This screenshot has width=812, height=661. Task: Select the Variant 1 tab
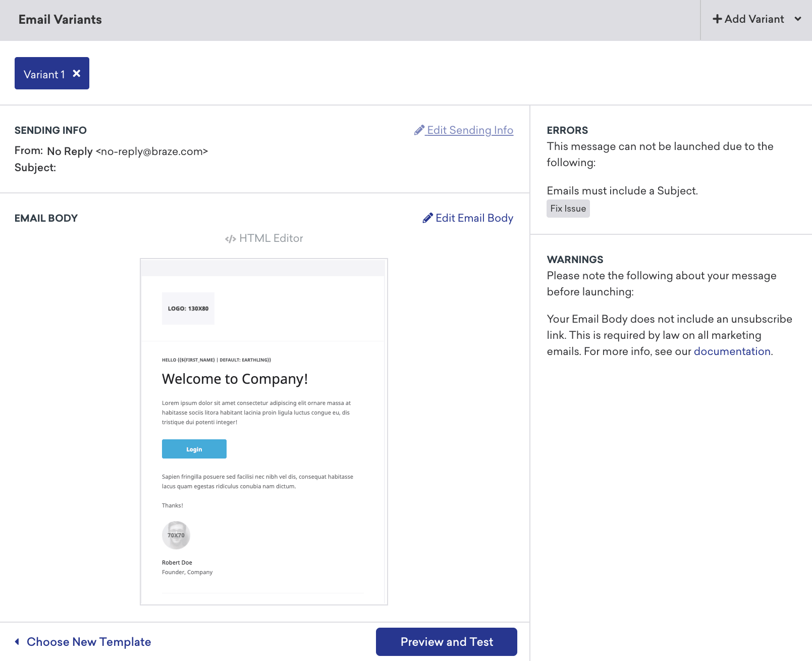tap(44, 73)
